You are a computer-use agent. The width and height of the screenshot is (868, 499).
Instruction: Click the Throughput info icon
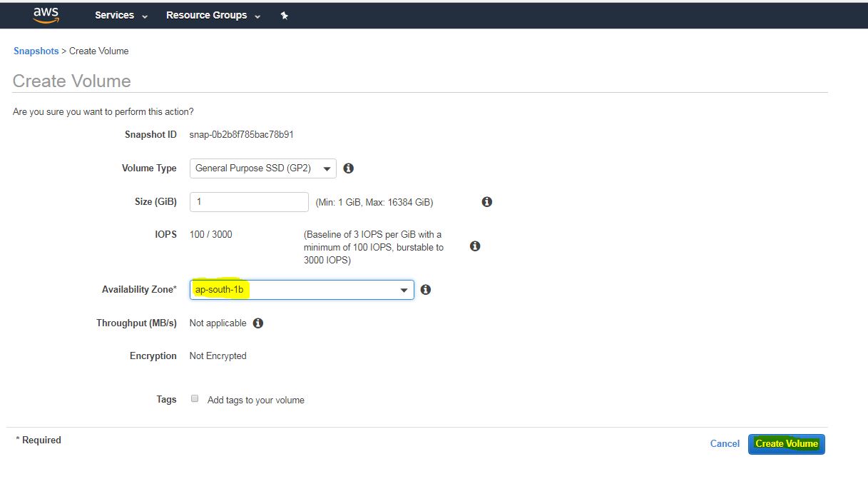[x=258, y=323]
